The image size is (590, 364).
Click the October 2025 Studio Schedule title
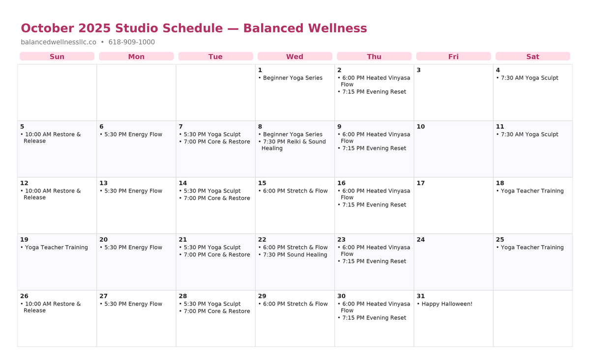coord(194,28)
